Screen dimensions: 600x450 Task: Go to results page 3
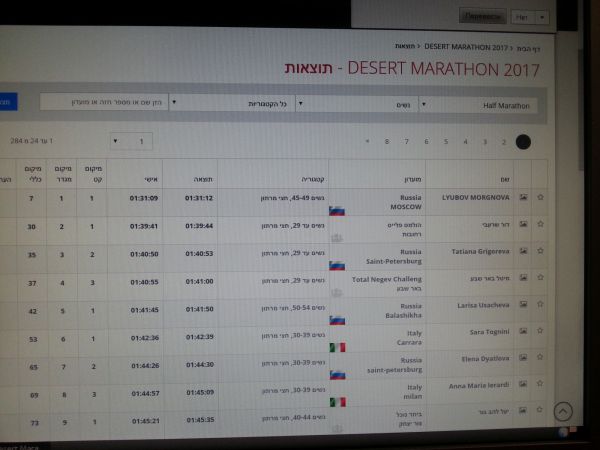point(485,142)
